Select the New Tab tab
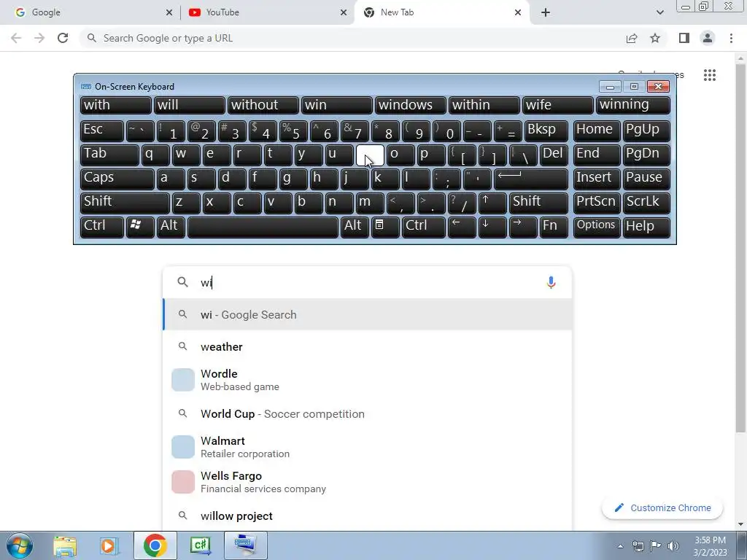The image size is (747, 560). [x=441, y=12]
